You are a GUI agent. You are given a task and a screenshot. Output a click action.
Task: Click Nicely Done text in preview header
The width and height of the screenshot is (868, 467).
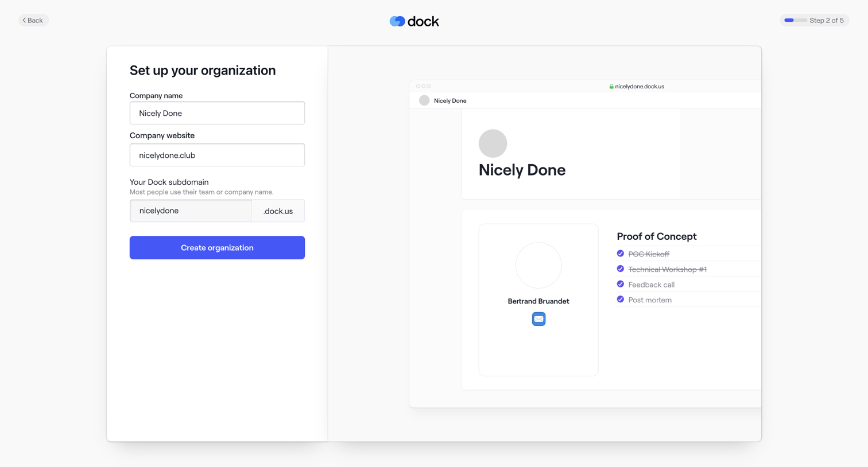pos(450,100)
